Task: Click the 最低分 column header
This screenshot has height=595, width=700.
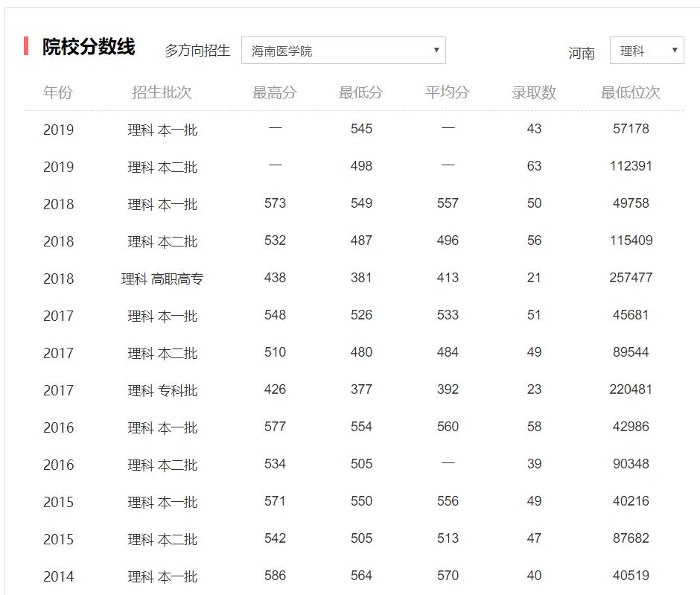Action: pyautogui.click(x=361, y=92)
